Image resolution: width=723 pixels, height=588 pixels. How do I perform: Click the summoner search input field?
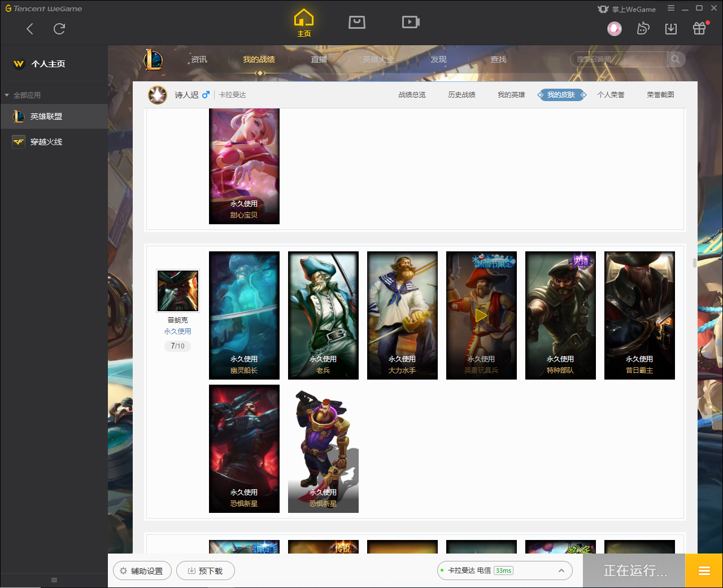(619, 59)
